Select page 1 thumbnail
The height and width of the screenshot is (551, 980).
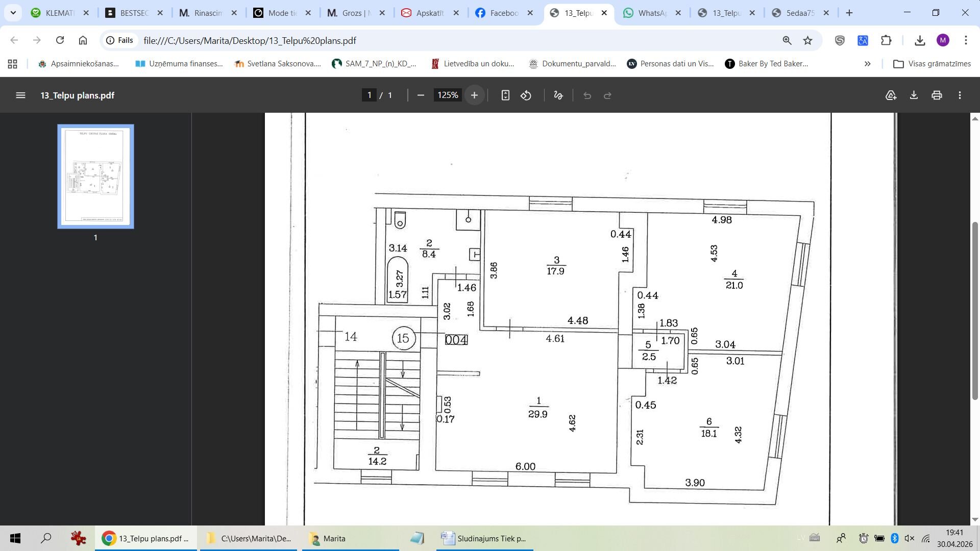click(95, 177)
